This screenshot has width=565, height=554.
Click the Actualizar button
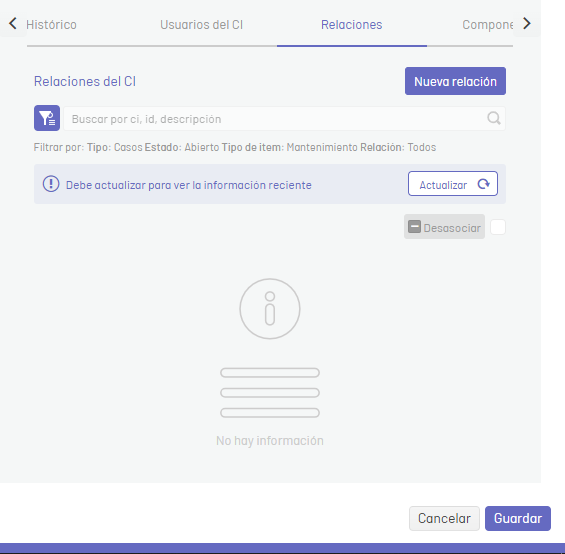tap(453, 184)
